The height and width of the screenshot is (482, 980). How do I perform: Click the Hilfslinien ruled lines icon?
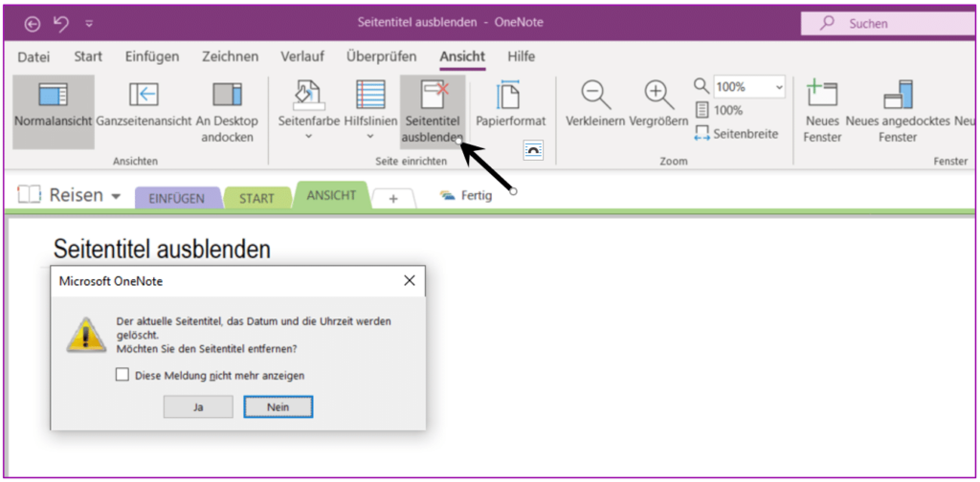tap(370, 95)
